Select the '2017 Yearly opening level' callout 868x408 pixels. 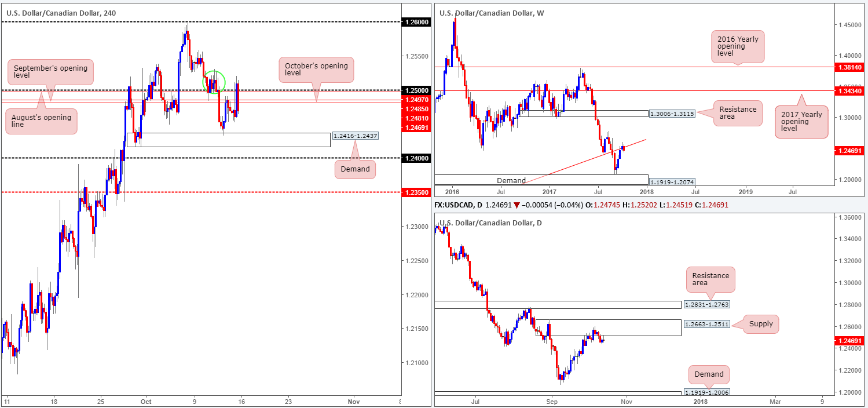pyautogui.click(x=802, y=123)
